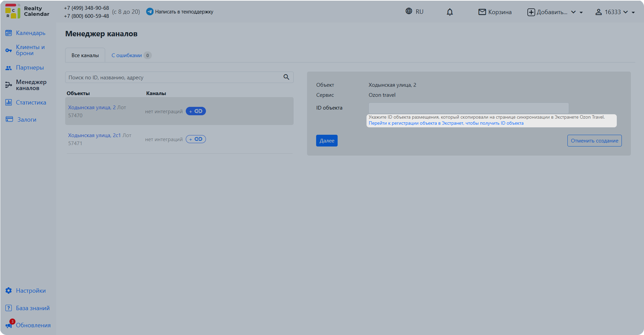Add integration link for Ходынская улица, 2с1
The height and width of the screenshot is (335, 644).
pos(196,139)
